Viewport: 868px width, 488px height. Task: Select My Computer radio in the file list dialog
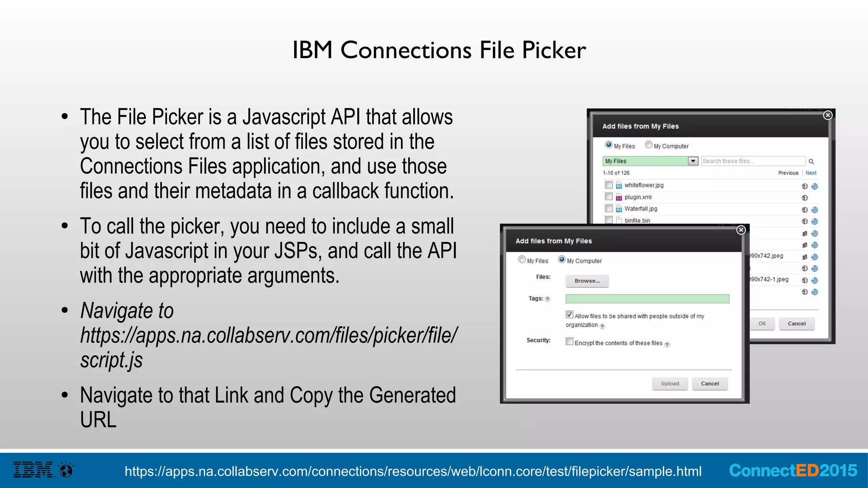648,145
